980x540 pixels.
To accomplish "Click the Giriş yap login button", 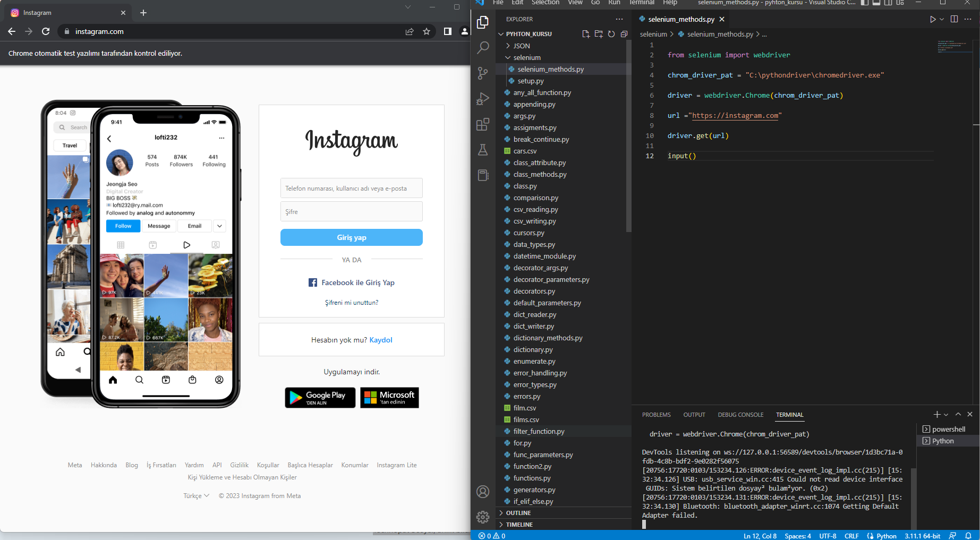I will 352,237.
